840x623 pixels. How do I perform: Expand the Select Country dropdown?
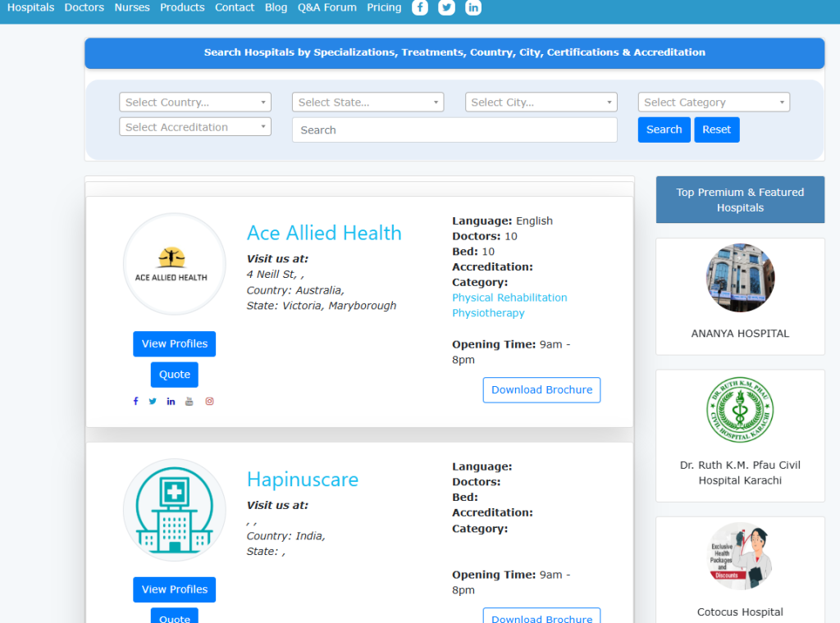[195, 102]
